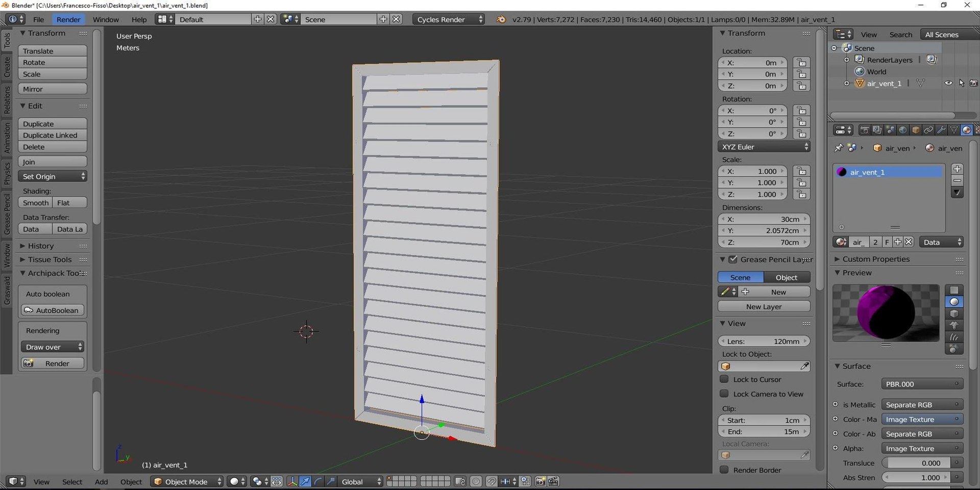This screenshot has height=490, width=980.
Task: Open the Window menu
Action: pos(106,19)
